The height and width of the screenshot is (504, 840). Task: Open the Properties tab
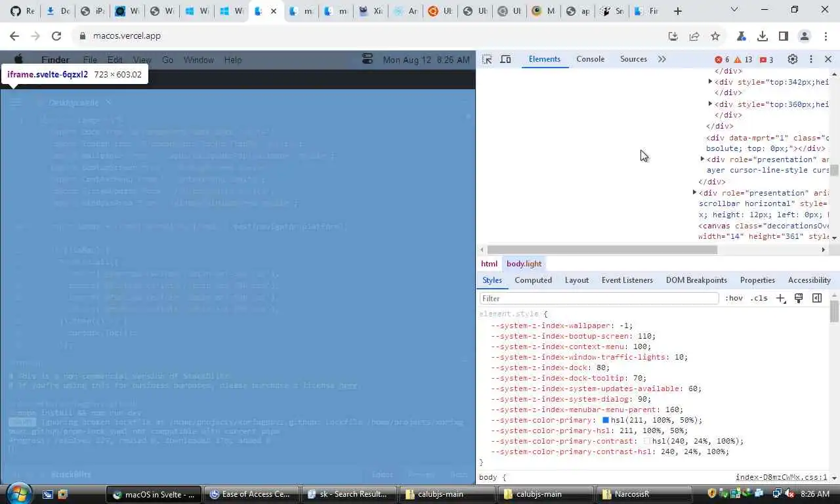(x=757, y=280)
